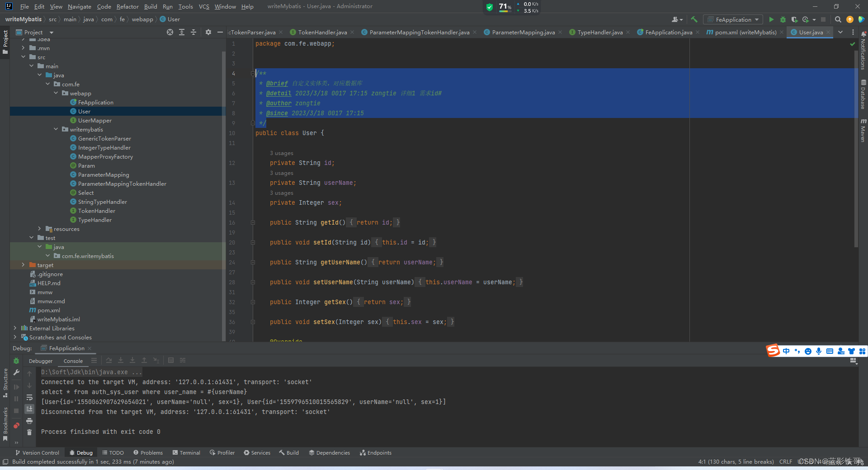This screenshot has width=868, height=470.
Task: Expand all in Project panel
Action: click(x=182, y=32)
